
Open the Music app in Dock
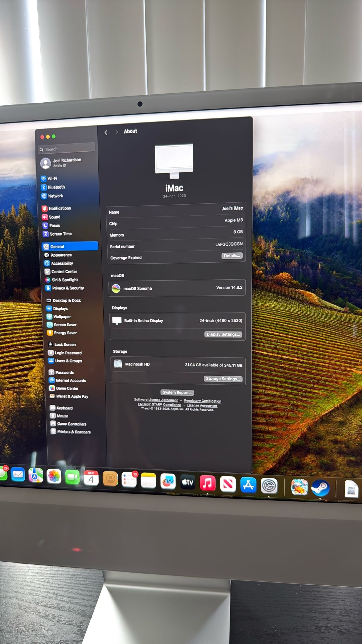click(x=207, y=483)
